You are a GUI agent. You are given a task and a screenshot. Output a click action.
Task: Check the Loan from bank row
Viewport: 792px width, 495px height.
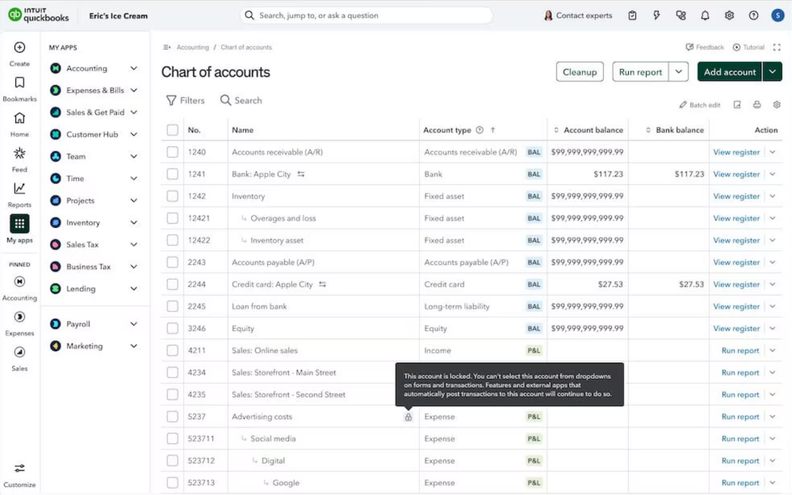(x=172, y=306)
